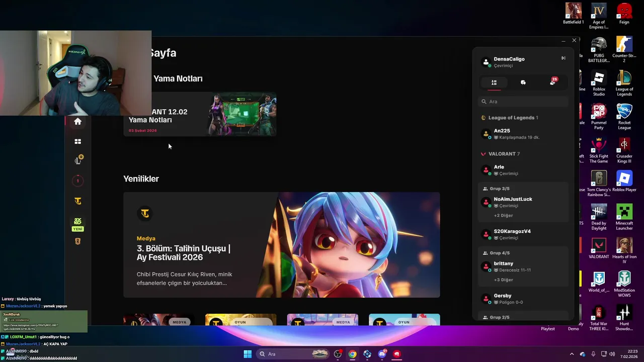Launch Total War THREE KINGDOMS shortcut
This screenshot has width=644, height=362.
click(x=599, y=318)
